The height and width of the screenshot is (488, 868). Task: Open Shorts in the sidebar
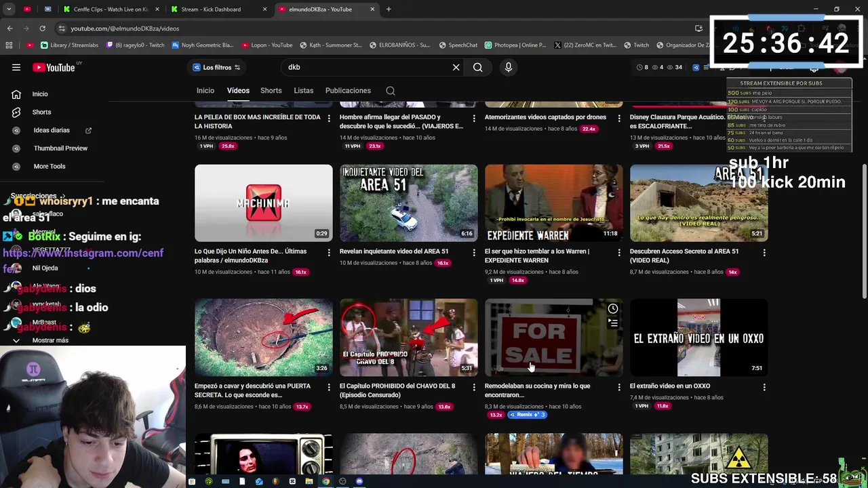tap(41, 112)
